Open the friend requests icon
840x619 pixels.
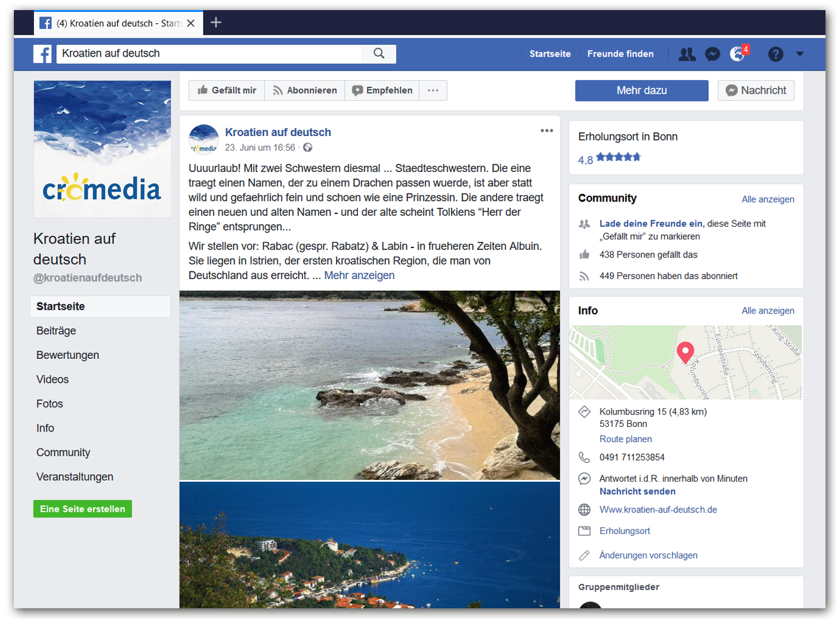687,54
